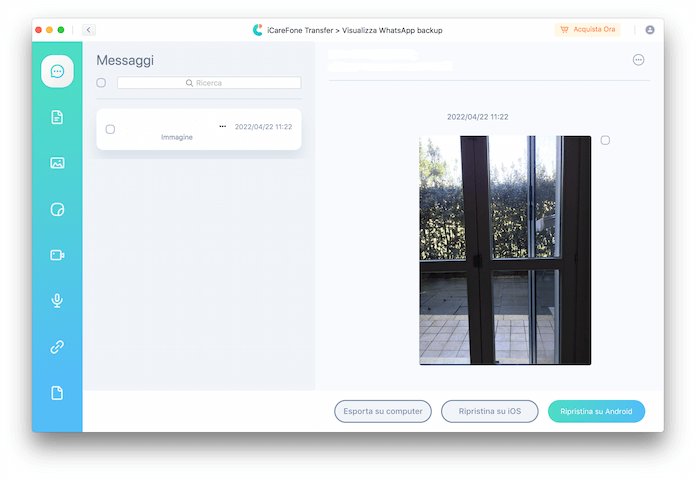Click Ripristina su iOS button
This screenshot has height=478, width=696.
tap(490, 411)
